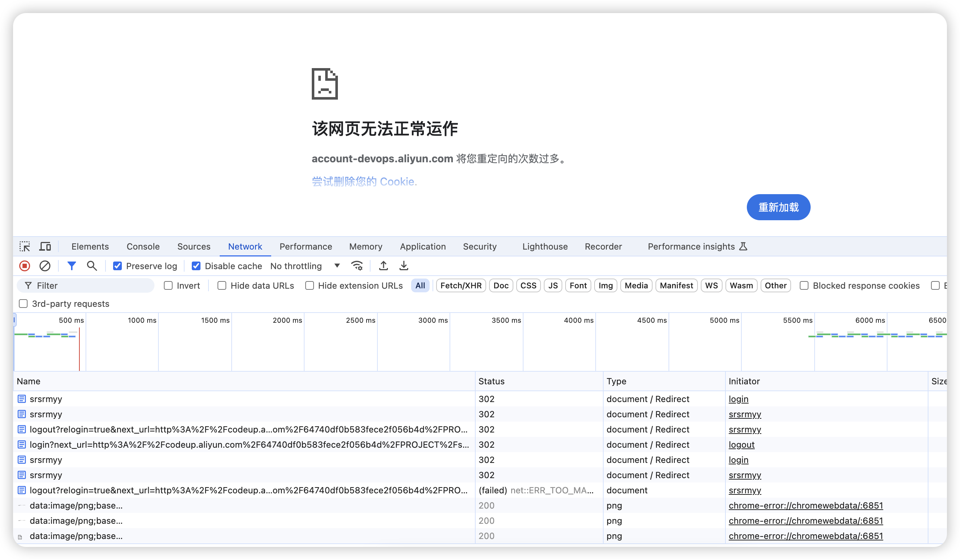Stop recording the network log

pyautogui.click(x=25, y=266)
